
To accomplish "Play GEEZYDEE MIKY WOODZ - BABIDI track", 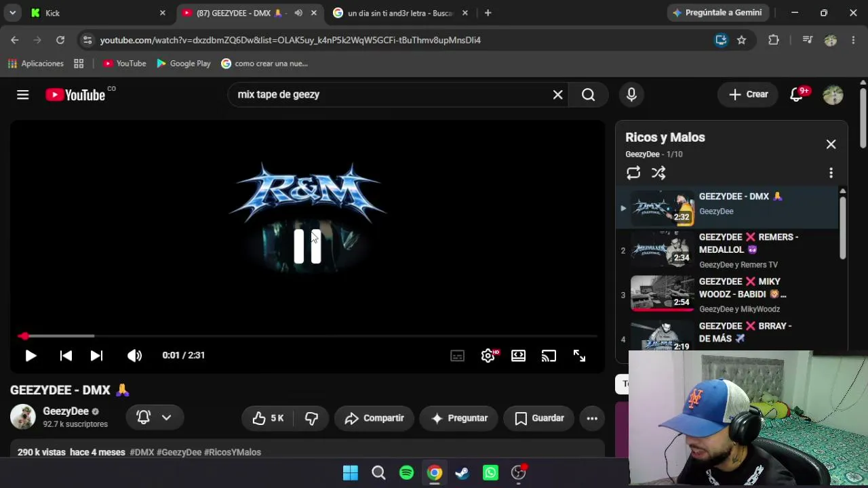I will [x=727, y=295].
